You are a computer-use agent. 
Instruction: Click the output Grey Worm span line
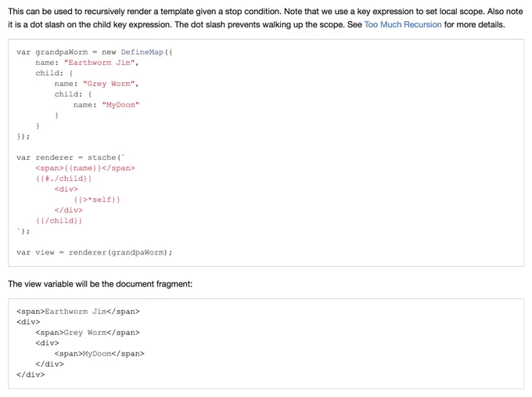coord(88,333)
